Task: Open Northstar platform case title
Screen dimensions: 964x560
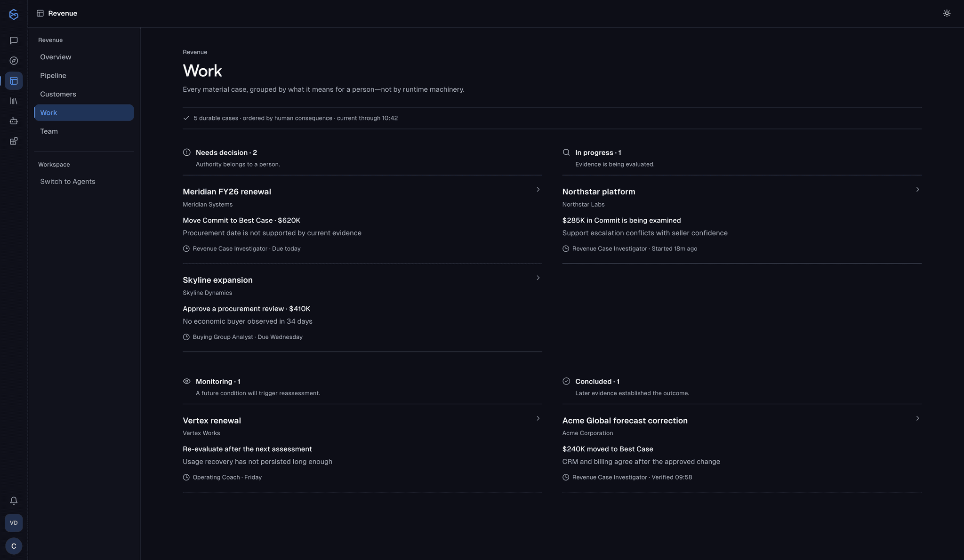Action: 599,192
